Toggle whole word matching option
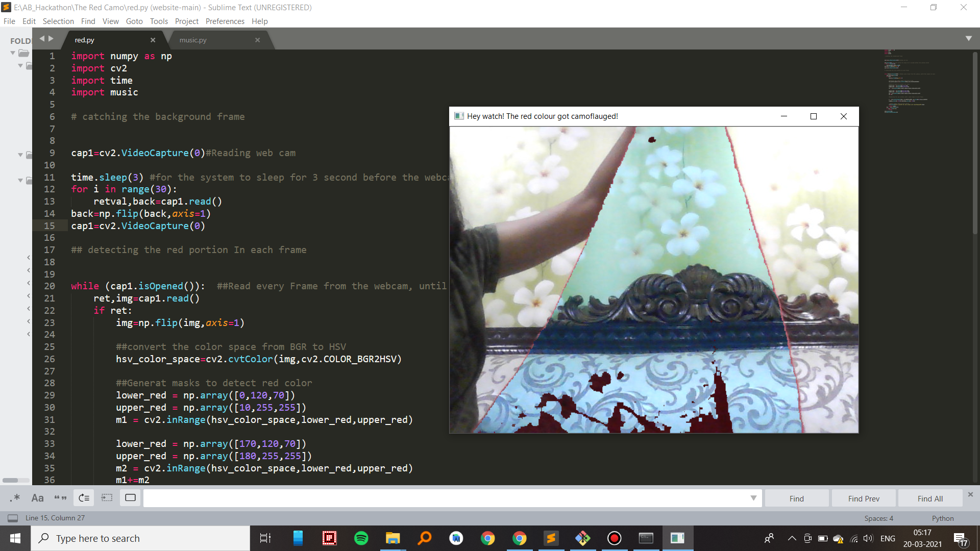The width and height of the screenshot is (980, 551). click(x=60, y=498)
